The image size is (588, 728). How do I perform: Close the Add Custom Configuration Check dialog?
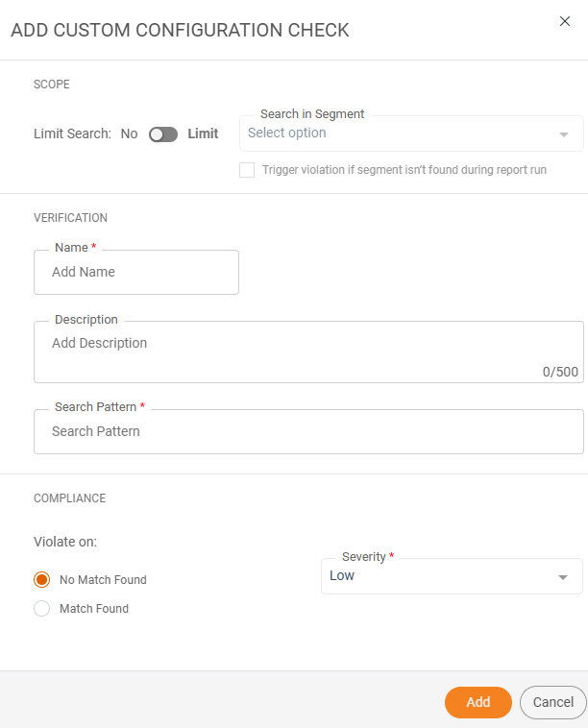(x=565, y=21)
